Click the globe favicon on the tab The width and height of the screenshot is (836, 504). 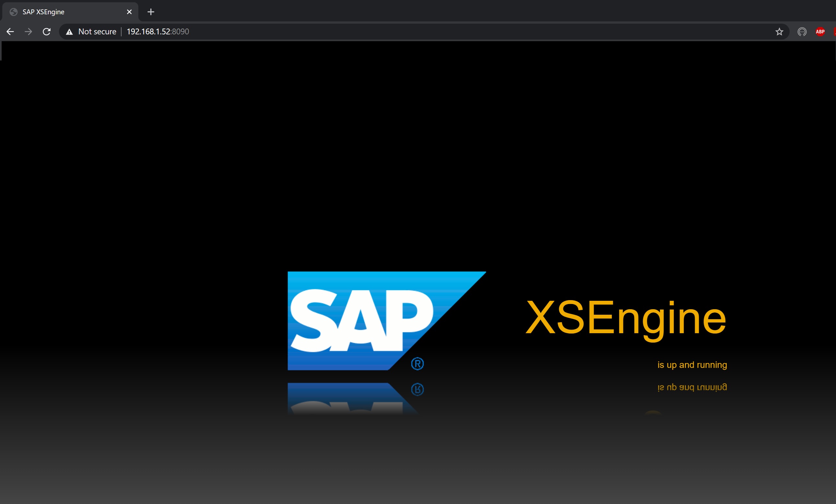14,12
